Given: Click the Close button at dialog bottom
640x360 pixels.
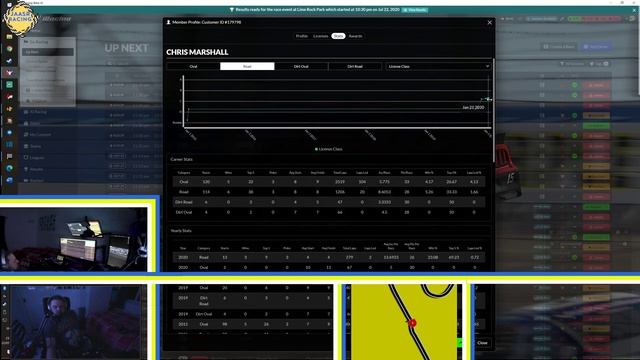Looking at the screenshot, I should 482,343.
